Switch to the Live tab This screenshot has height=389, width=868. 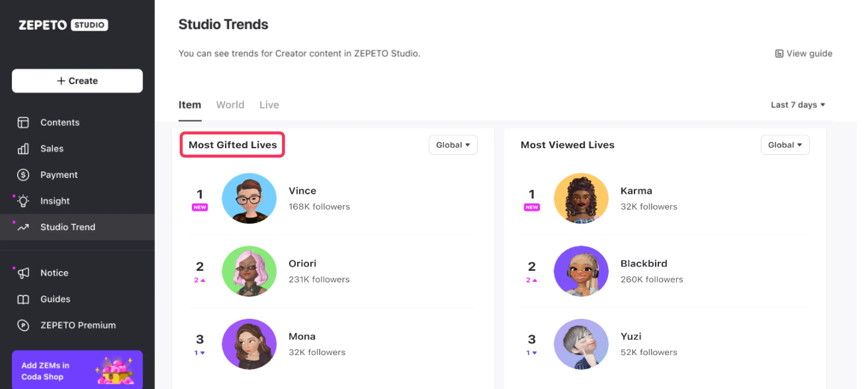[x=269, y=105]
